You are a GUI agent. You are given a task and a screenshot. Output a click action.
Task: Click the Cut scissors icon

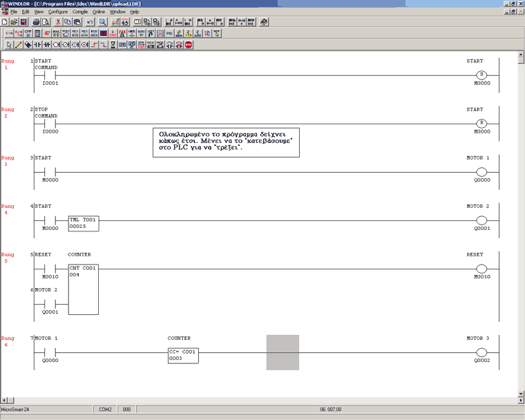point(58,22)
